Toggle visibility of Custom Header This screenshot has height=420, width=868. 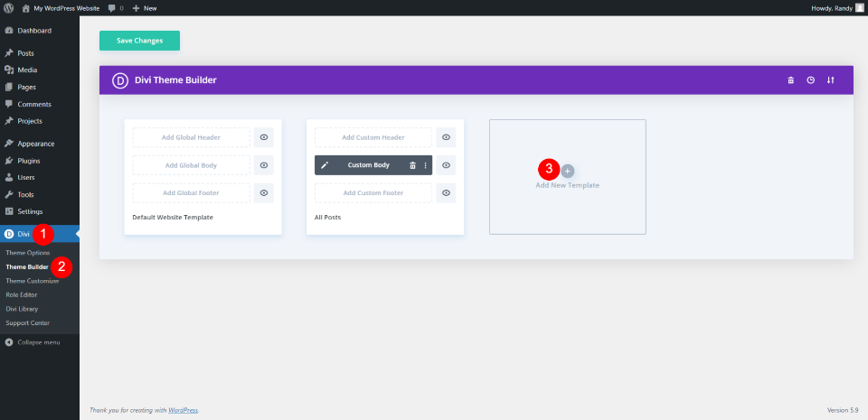pyautogui.click(x=446, y=137)
